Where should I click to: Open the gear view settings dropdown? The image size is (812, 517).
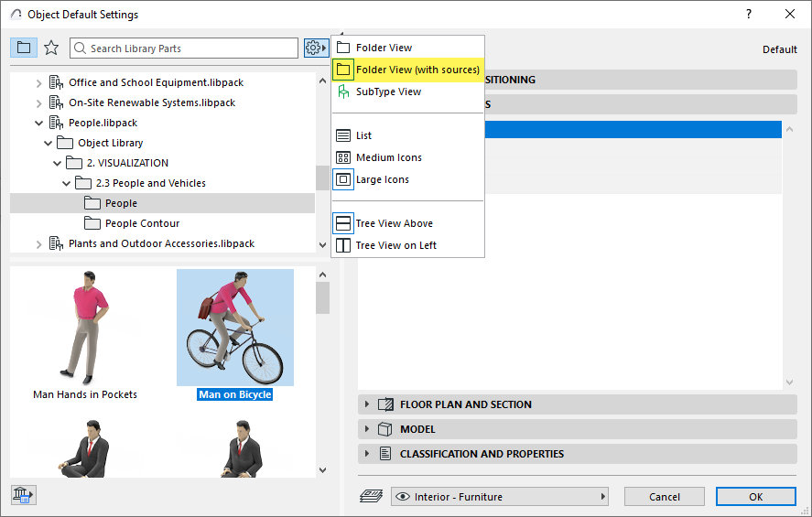[x=317, y=48]
